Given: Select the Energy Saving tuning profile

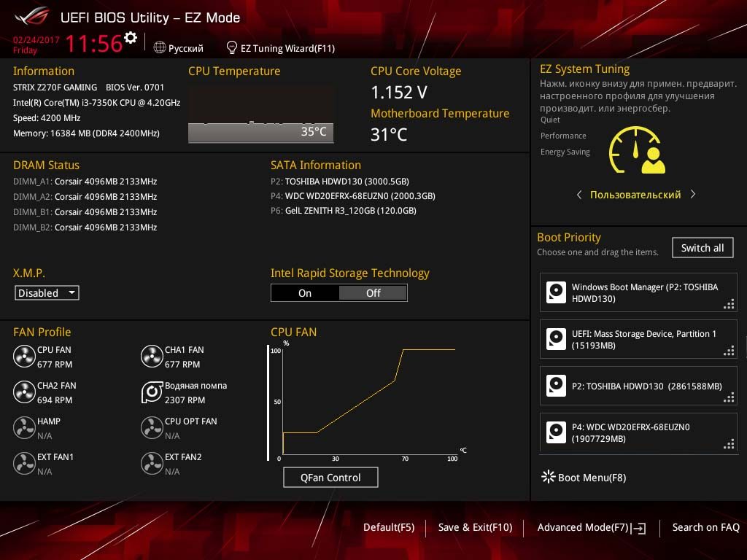Looking at the screenshot, I should (x=565, y=152).
